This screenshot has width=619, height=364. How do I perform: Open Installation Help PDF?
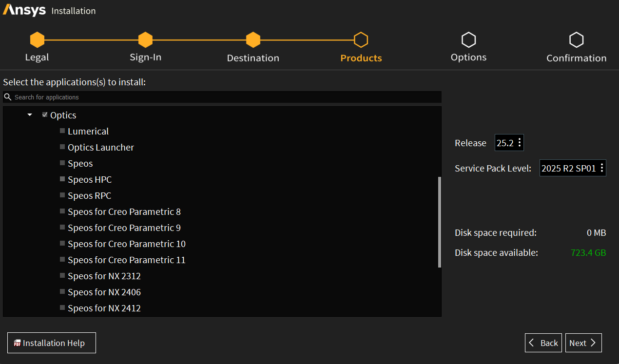pyautogui.click(x=51, y=343)
